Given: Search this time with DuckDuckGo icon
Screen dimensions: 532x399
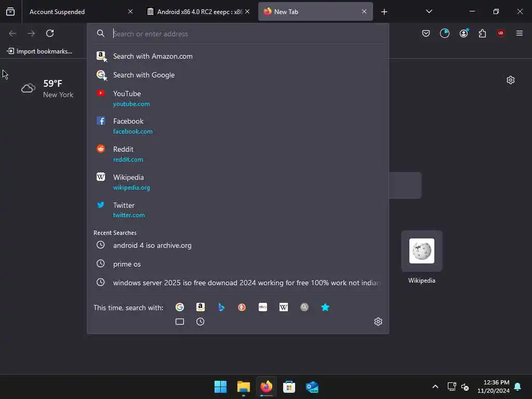Looking at the screenshot, I should click(x=242, y=308).
